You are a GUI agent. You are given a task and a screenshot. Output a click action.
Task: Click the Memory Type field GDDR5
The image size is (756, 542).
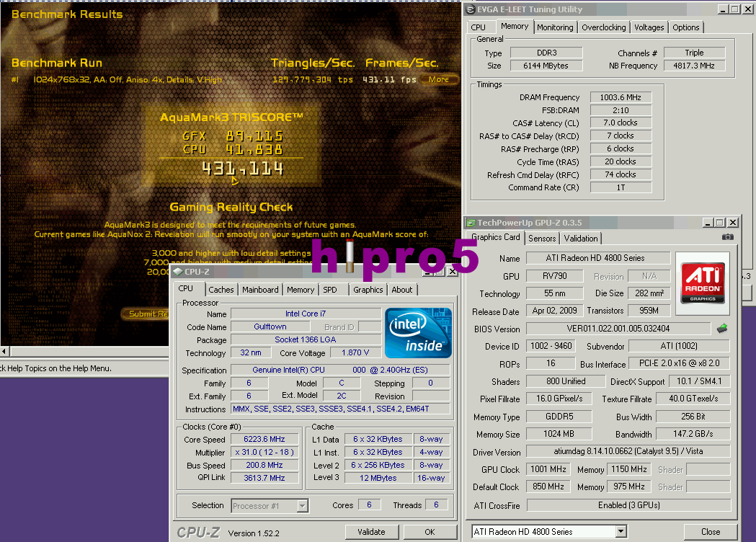coord(559,416)
